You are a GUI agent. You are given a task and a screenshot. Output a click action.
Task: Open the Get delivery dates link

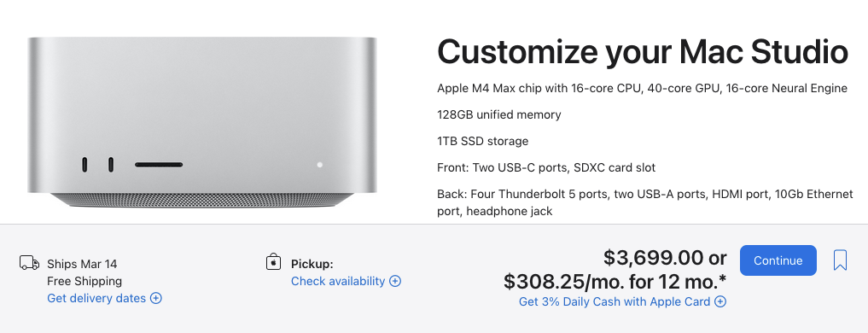(96, 298)
